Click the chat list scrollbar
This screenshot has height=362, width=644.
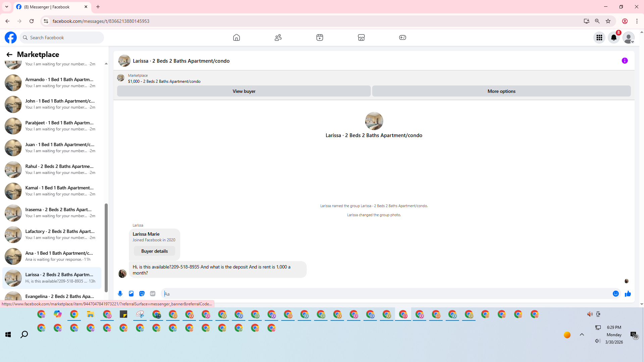click(106, 247)
